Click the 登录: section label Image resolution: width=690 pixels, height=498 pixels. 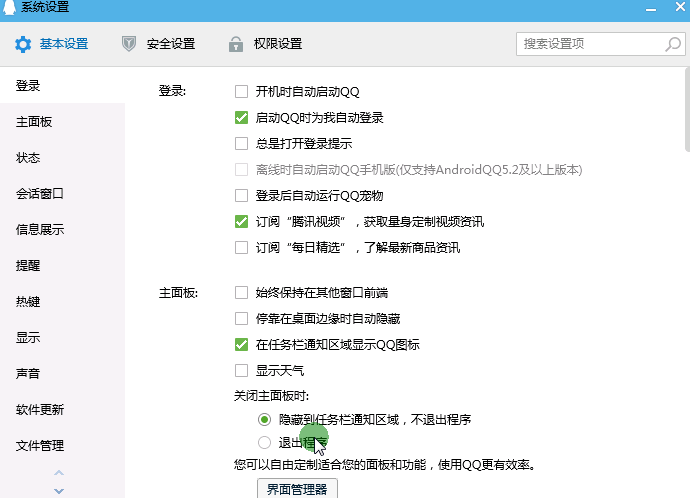172,92
